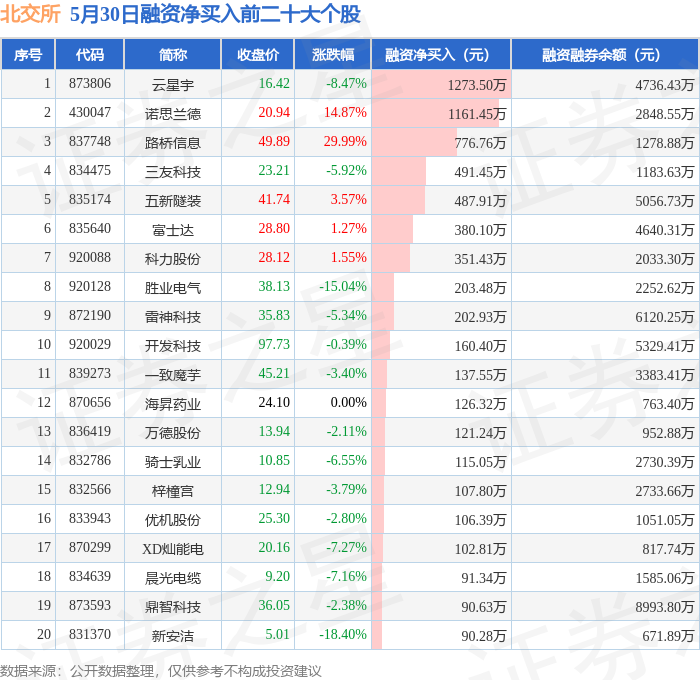Click balance value 2733.66万

[x=665, y=491]
